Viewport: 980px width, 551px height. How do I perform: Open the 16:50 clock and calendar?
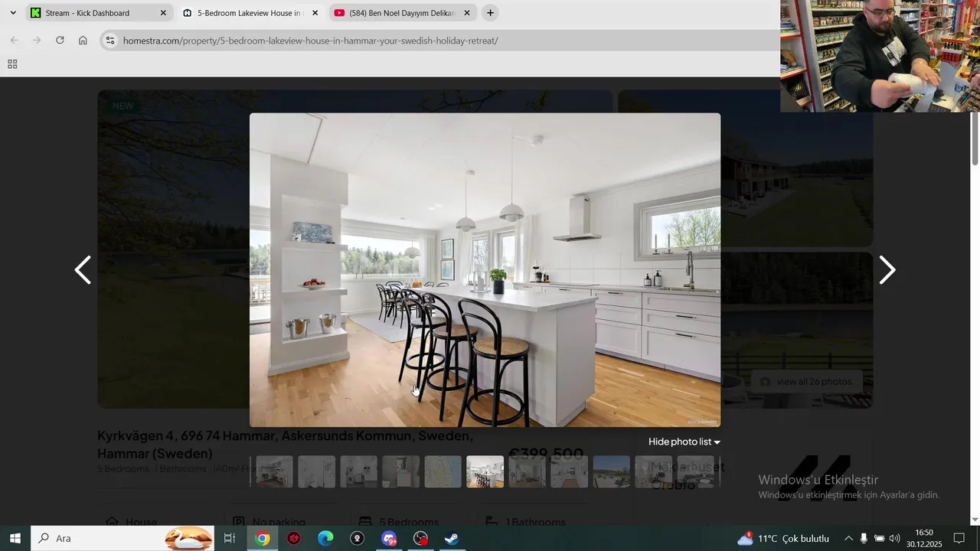924,538
